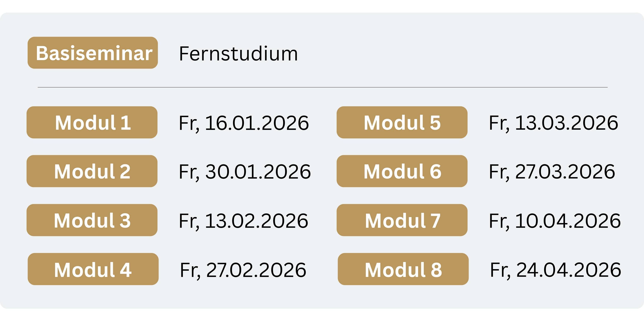This screenshot has height=321, width=644.
Task: Click the Basiseminar badge
Action: 93,53
